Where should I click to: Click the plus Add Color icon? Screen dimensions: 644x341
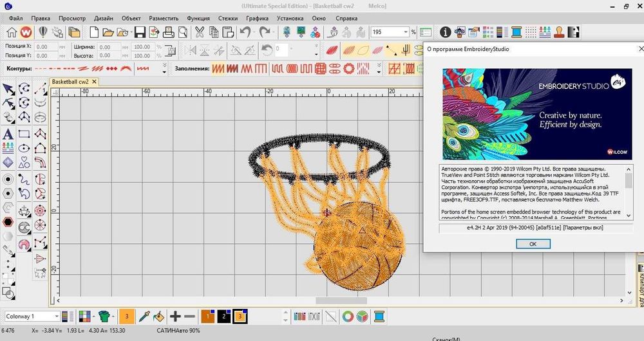coord(175,317)
